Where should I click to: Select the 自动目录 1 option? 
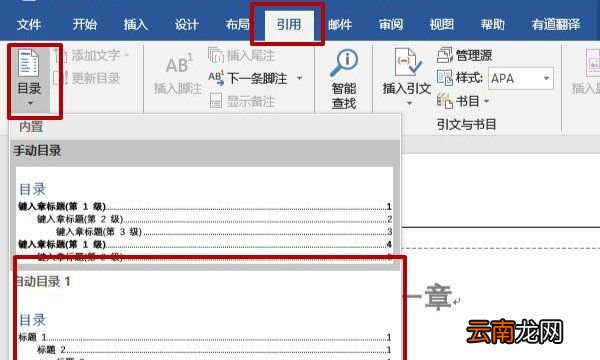pyautogui.click(x=43, y=282)
